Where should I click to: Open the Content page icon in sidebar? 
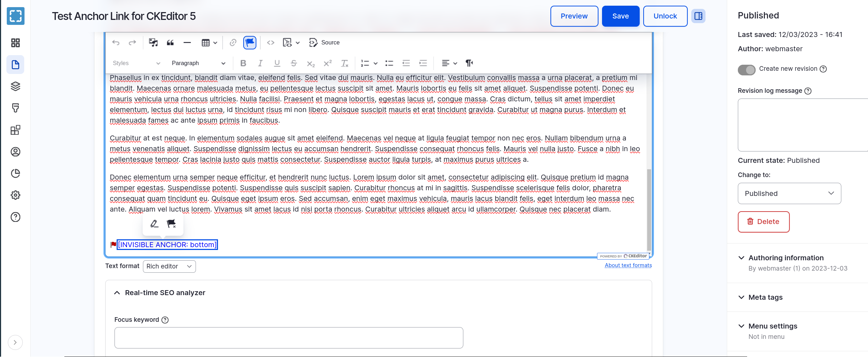15,65
